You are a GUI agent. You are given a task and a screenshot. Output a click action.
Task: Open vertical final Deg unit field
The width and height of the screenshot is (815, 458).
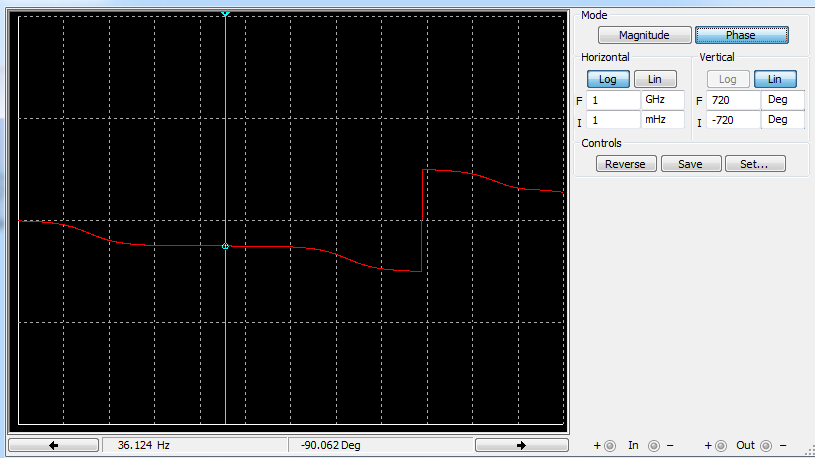tap(783, 100)
